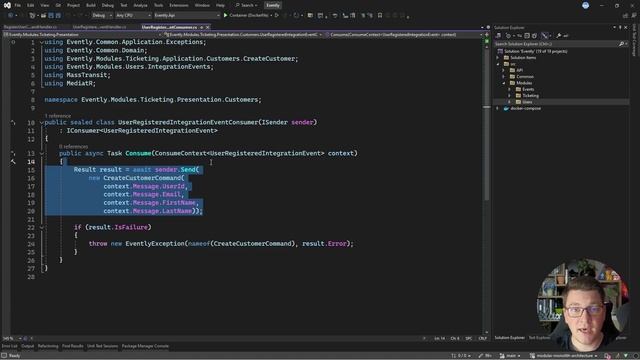640x360 pixels.
Task: Click the EventlyException text on line 24
Action: pos(155,244)
